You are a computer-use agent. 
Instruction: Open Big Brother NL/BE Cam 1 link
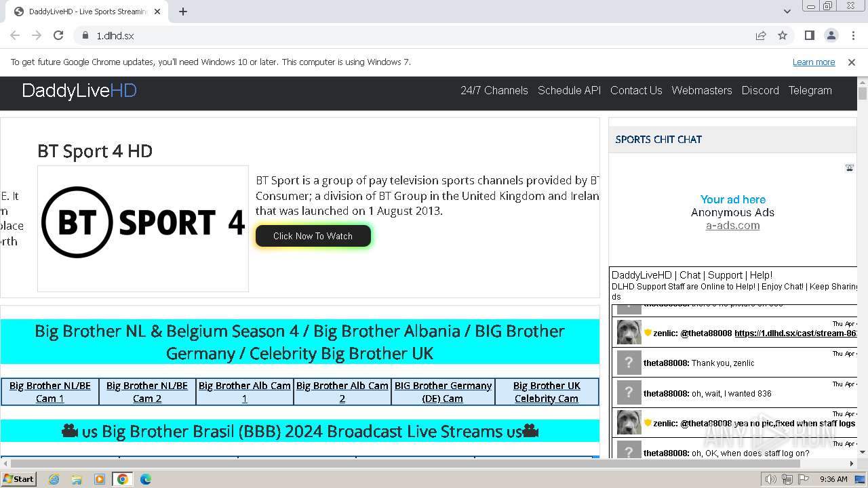point(50,392)
